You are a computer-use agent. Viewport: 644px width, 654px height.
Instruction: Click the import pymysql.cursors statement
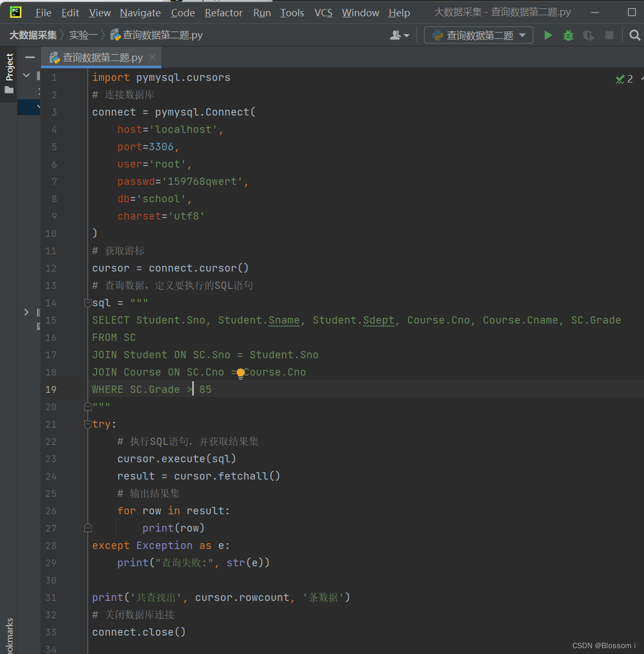[x=161, y=77]
